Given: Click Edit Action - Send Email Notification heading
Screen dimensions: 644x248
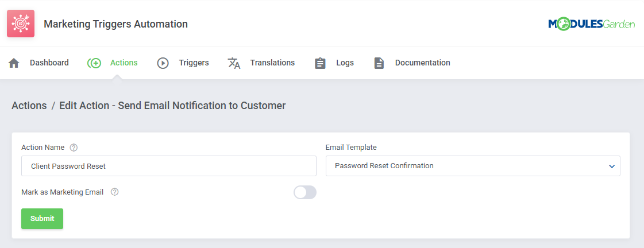Looking at the screenshot, I should click(172, 106).
